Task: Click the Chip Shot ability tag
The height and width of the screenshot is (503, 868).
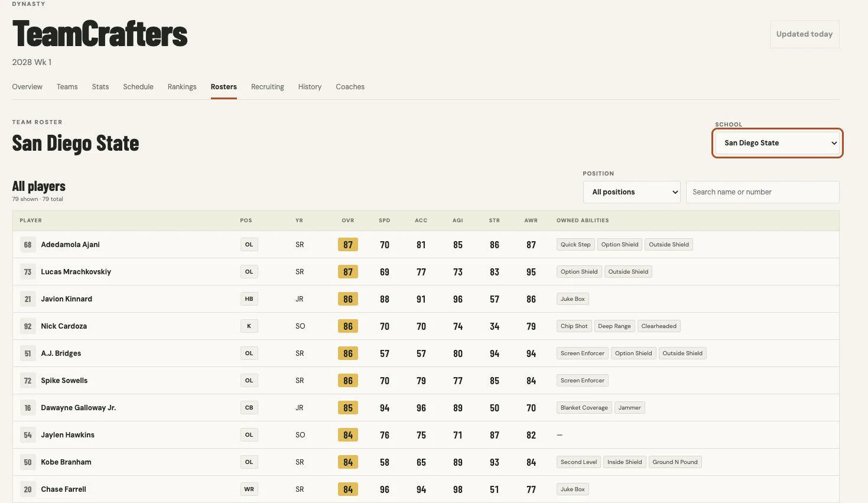Action: point(574,326)
